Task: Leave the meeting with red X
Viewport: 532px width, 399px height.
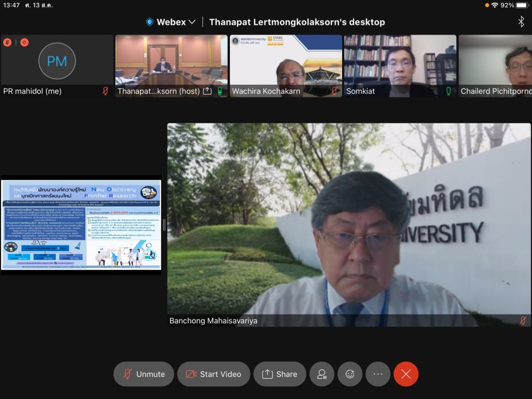Action: [x=406, y=374]
